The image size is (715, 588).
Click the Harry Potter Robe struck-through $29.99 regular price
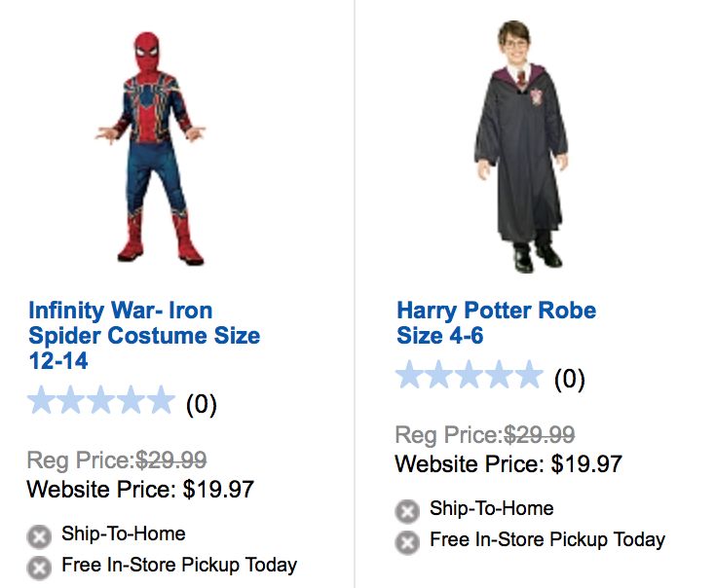click(539, 435)
